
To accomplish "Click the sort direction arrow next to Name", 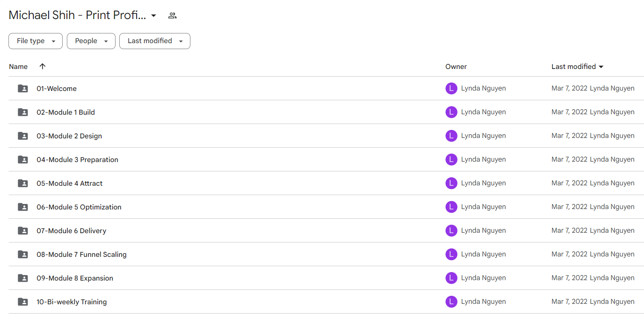I will click(x=42, y=66).
